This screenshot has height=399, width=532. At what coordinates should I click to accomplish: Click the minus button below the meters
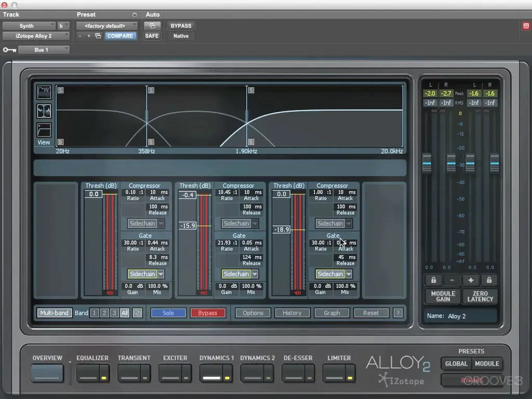point(452,280)
